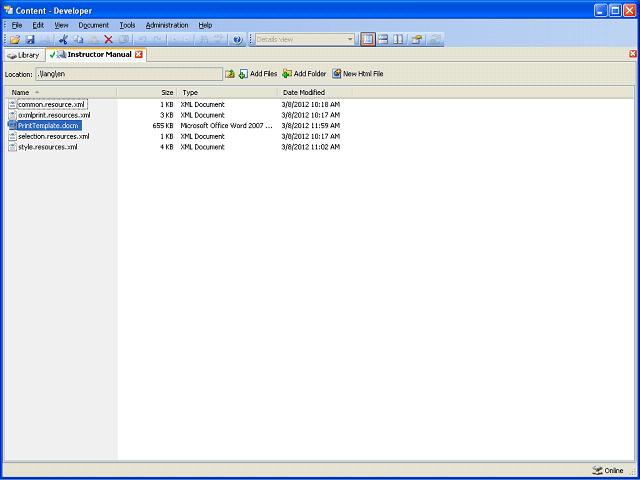This screenshot has width=640, height=480.
Task: Click the 3/8/2012 11:59 AM date cell
Action: (x=311, y=126)
